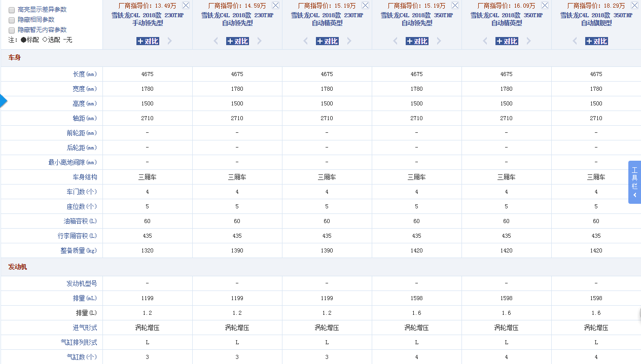This screenshot has height=364, width=641.
Task: Move 16.09万 column right with arrow
Action: pyautogui.click(x=528, y=41)
